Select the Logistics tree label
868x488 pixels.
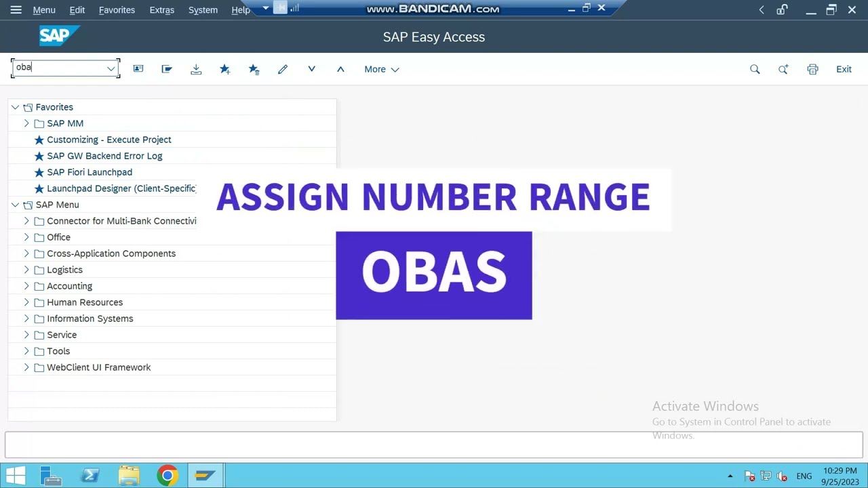[x=64, y=270]
